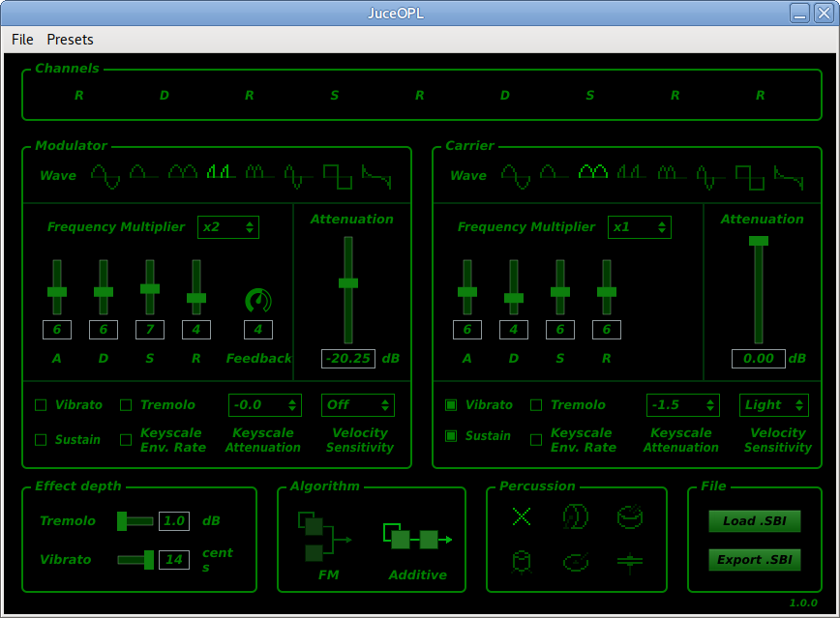The width and height of the screenshot is (840, 618).
Task: Tick Modulator Keyscale Env. Rate checkbox
Action: click(126, 440)
